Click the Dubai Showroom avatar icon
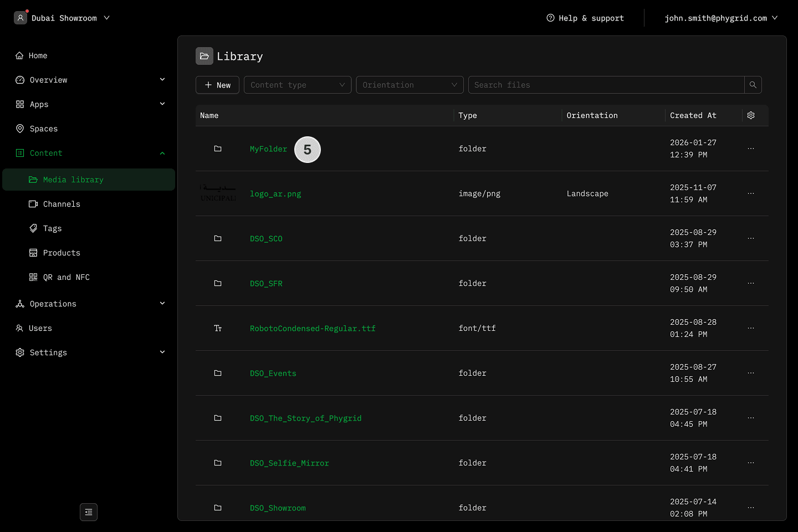798x532 pixels. tap(21, 18)
